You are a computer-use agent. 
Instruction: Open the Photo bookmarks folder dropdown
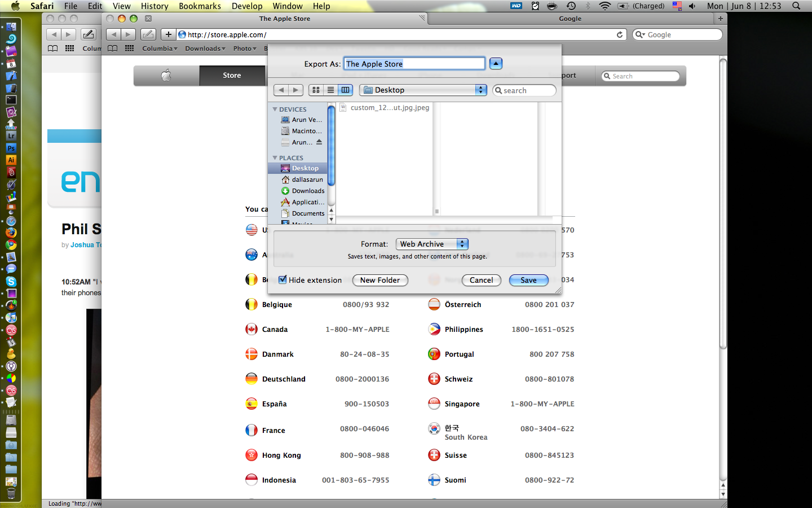(x=245, y=49)
